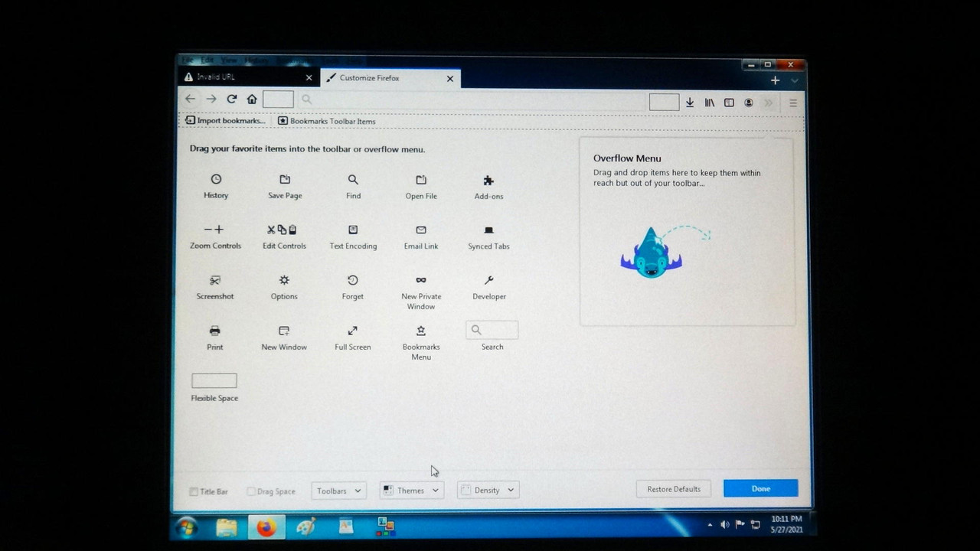Choose the Print icon
The image size is (980, 551).
point(214,331)
